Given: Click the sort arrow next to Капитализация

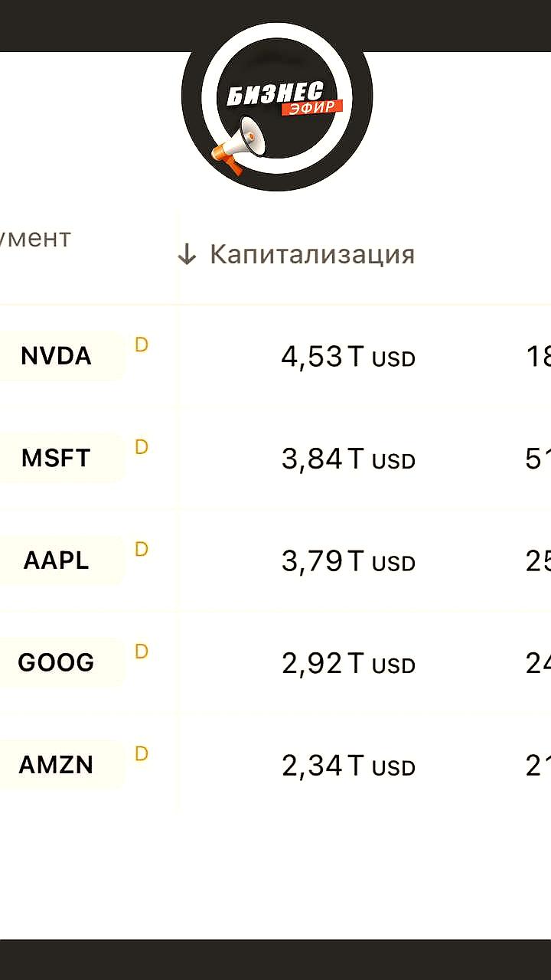Looking at the screenshot, I should click(x=187, y=255).
